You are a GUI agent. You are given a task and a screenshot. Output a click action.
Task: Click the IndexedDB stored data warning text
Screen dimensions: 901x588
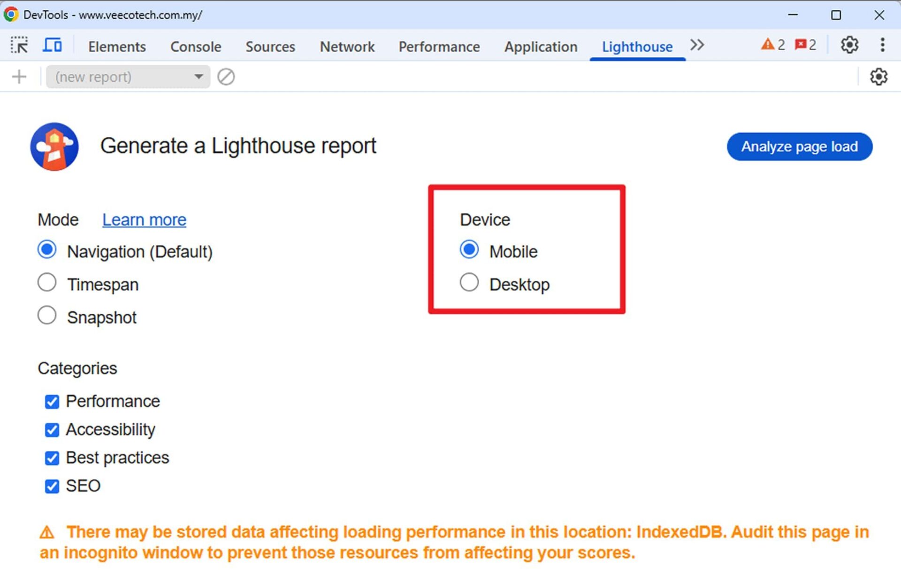(x=454, y=542)
